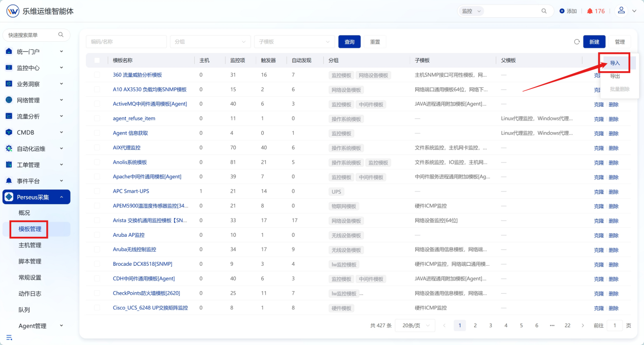Open the Apache中间件通用模板[Agent] link

[147, 177]
